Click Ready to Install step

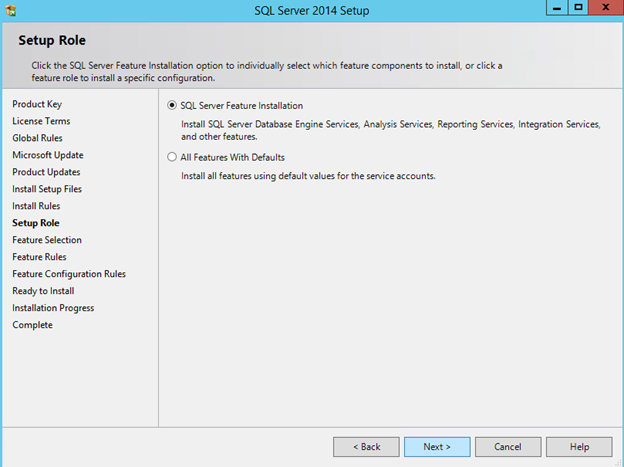43,291
